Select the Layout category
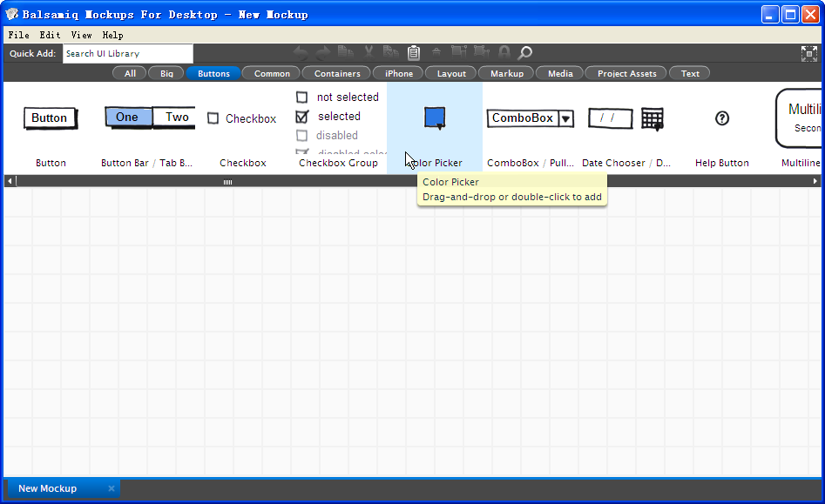The height and width of the screenshot is (504, 825). [451, 73]
